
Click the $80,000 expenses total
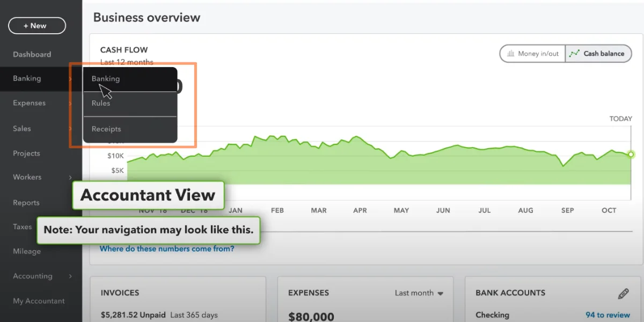point(311,317)
